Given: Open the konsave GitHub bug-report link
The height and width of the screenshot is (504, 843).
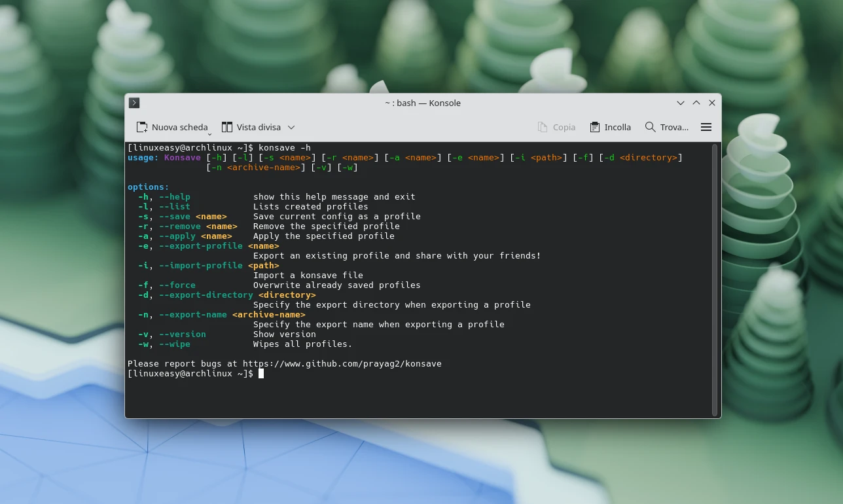Looking at the screenshot, I should [342, 363].
